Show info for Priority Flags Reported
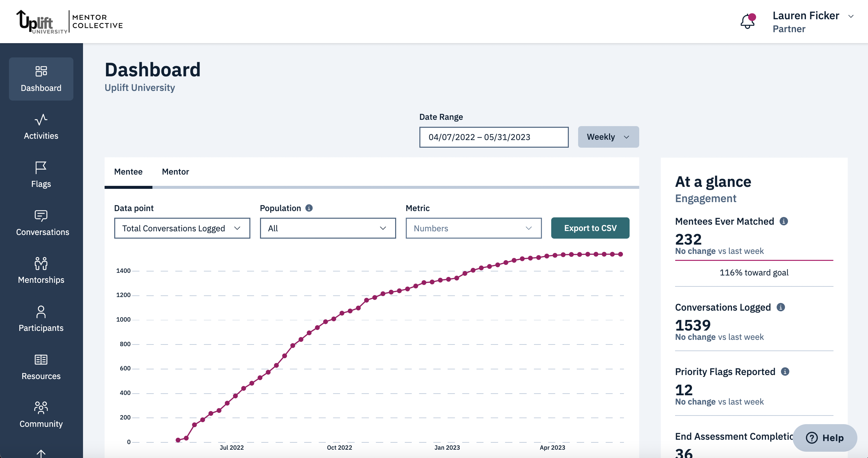 785,371
